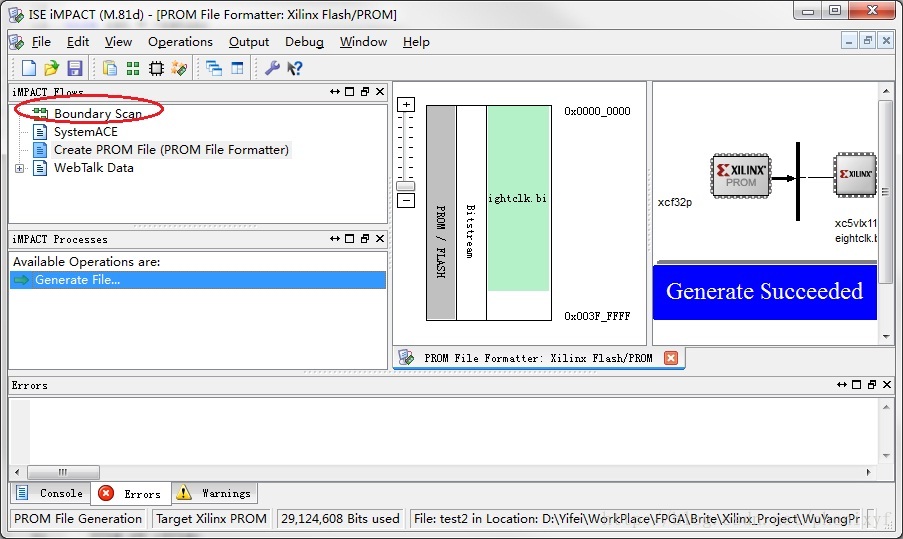This screenshot has width=903, height=539.
Task: Zoom out with the minus button
Action: point(406,200)
